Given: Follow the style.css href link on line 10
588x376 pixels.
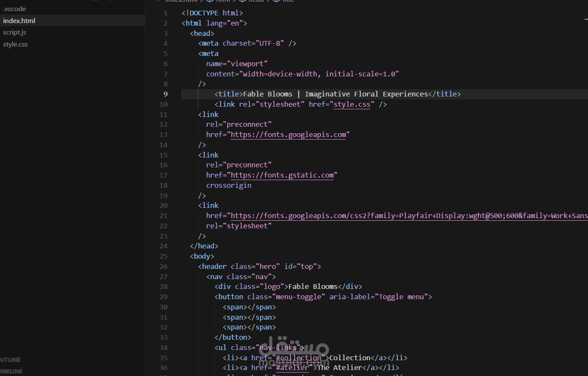Looking at the screenshot, I should pyautogui.click(x=352, y=104).
